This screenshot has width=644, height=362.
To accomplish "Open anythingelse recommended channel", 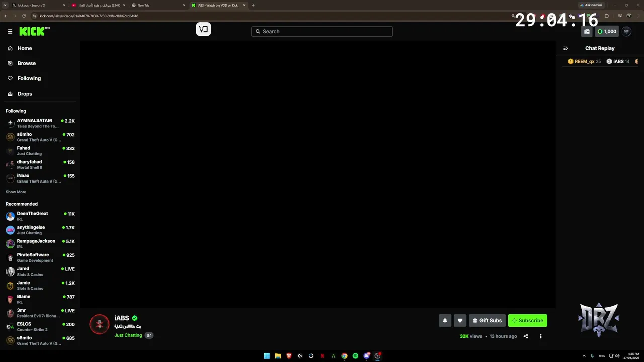I will (40, 230).
